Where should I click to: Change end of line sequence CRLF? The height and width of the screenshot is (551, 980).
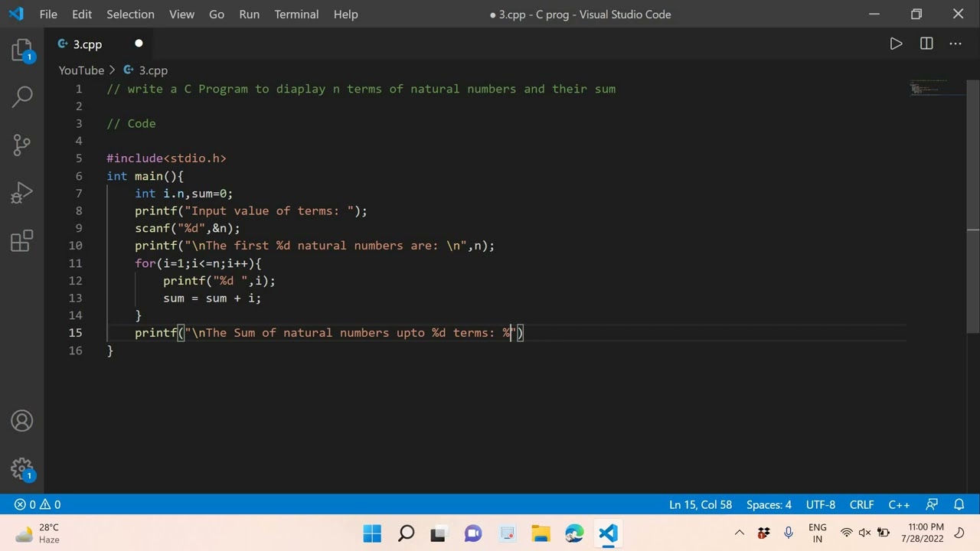click(x=861, y=504)
